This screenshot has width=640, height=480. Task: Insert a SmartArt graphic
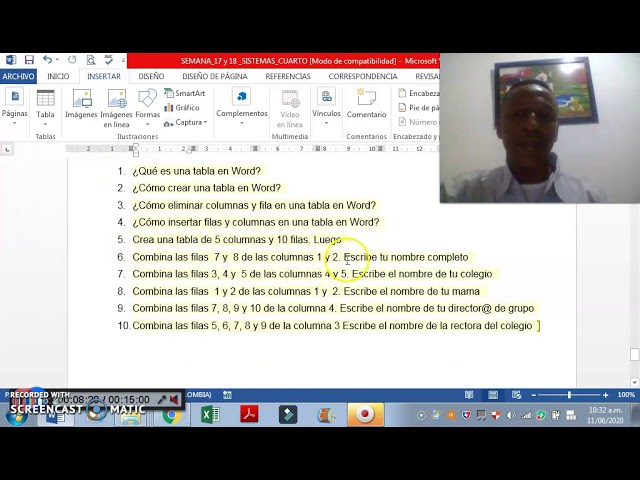pyautogui.click(x=184, y=93)
